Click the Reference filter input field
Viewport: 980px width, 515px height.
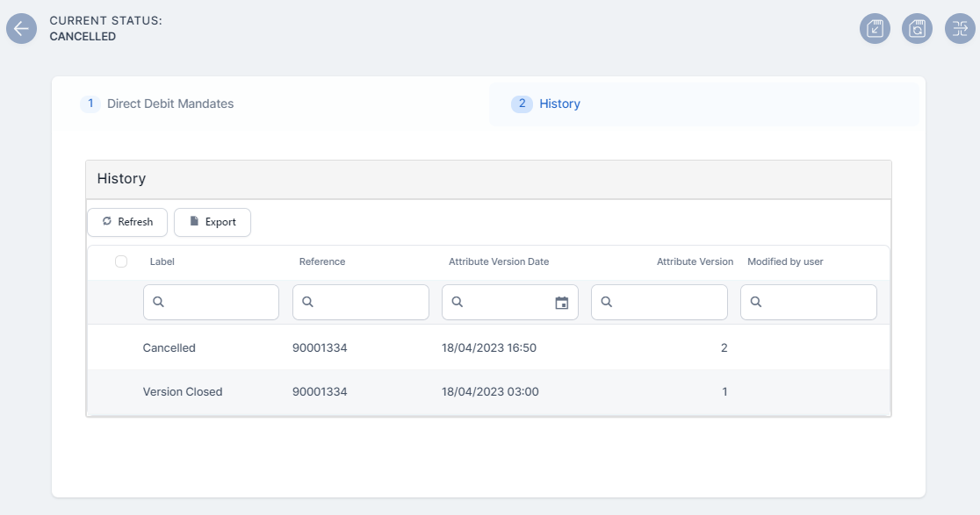(x=369, y=303)
